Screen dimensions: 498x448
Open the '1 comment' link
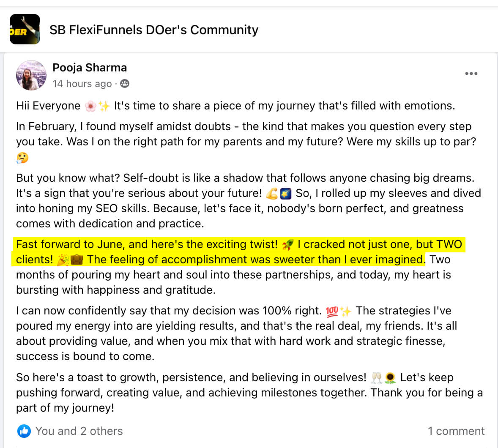pos(457,431)
